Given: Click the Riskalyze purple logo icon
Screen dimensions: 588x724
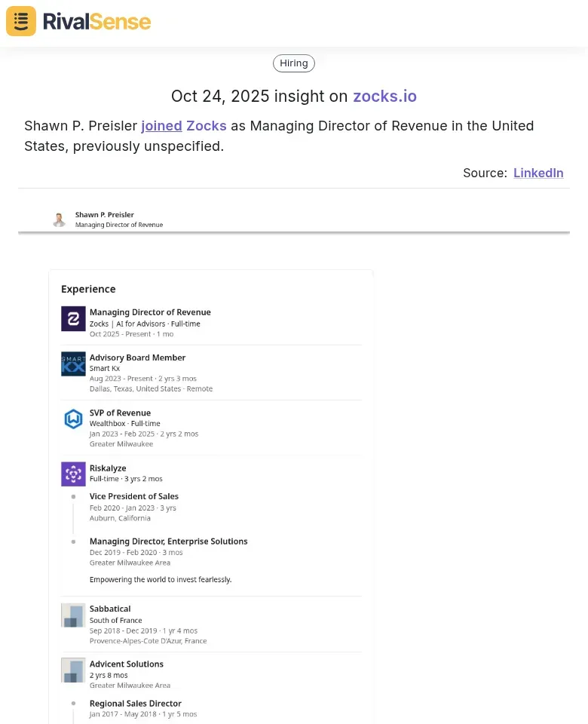Looking at the screenshot, I should click(x=73, y=474).
